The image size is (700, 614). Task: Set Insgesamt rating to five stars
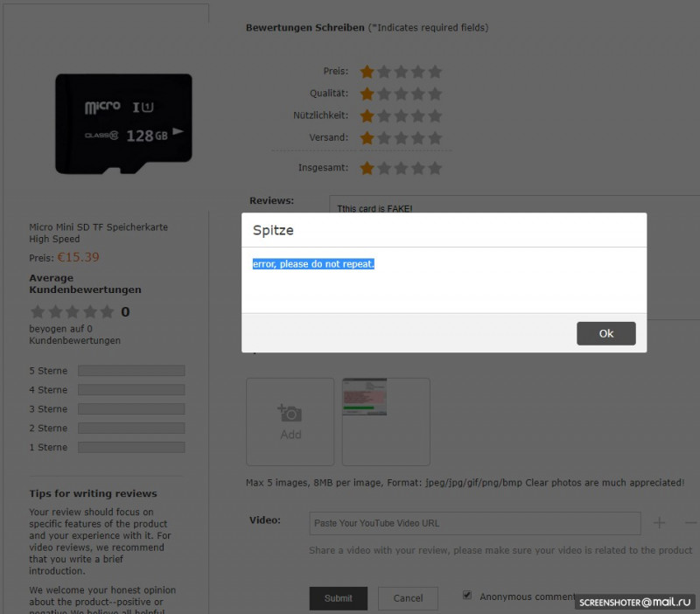435,168
